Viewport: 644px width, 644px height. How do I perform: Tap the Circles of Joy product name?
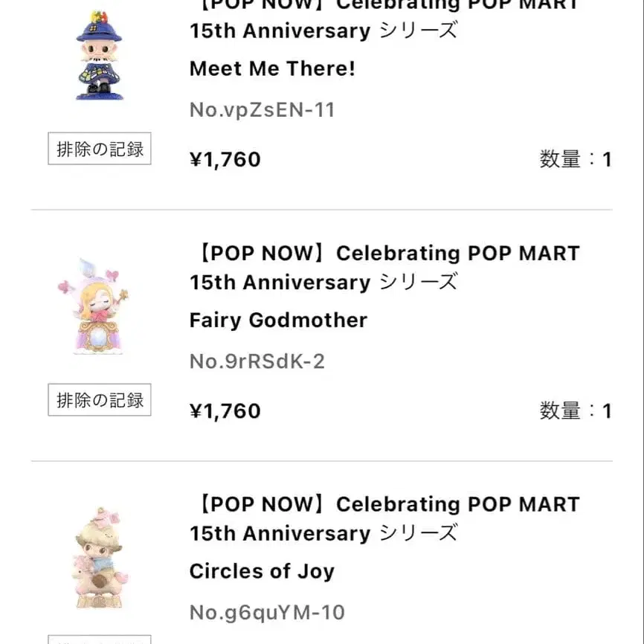tap(262, 572)
